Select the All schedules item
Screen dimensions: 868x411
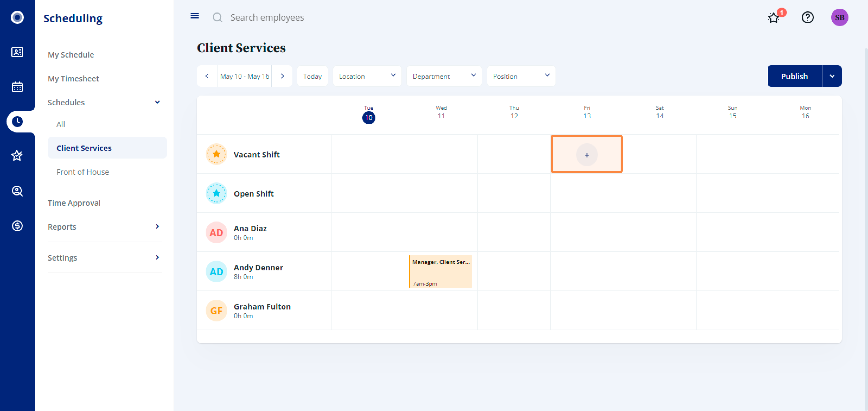point(61,124)
